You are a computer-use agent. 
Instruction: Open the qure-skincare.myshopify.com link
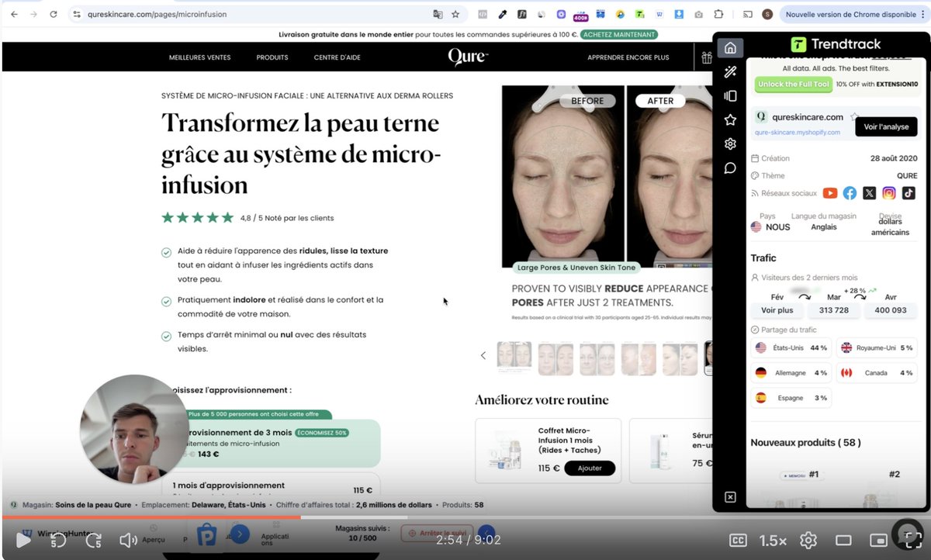pos(798,133)
